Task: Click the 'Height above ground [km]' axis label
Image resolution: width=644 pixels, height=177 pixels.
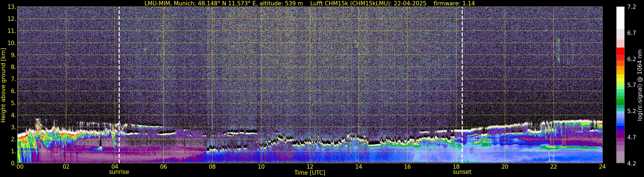Action: (3, 85)
